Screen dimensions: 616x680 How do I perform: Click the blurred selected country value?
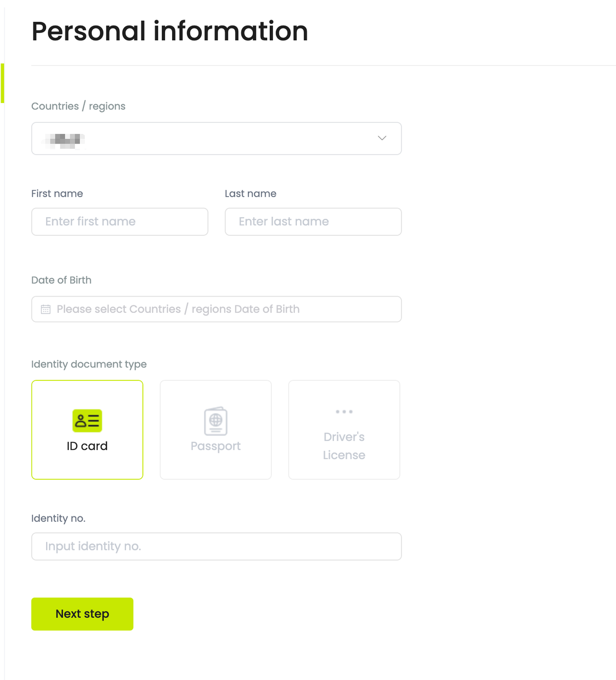(64, 140)
